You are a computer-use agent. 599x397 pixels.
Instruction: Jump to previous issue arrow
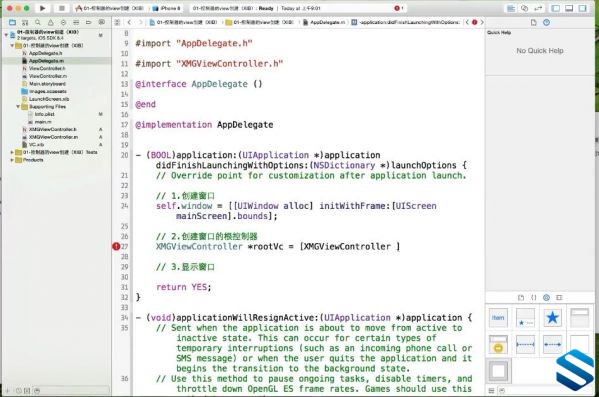pos(467,23)
